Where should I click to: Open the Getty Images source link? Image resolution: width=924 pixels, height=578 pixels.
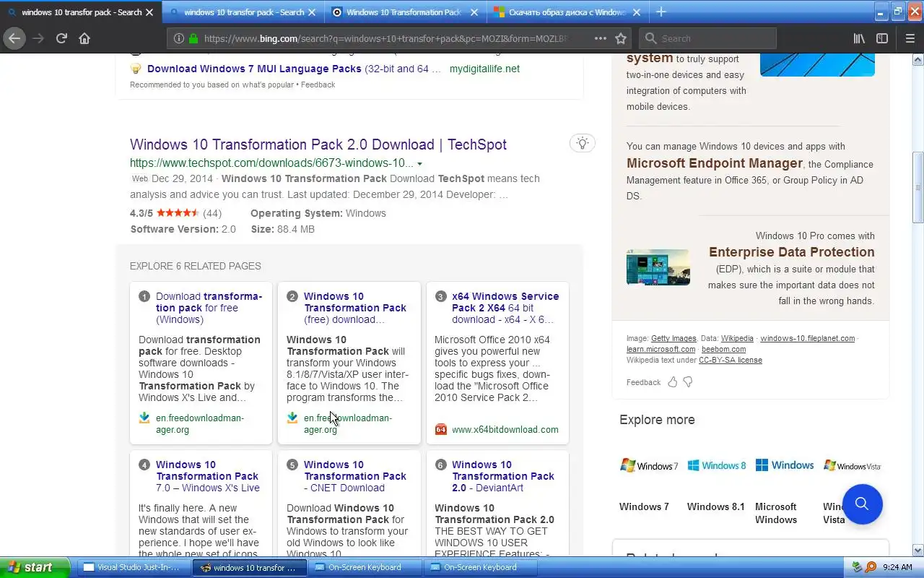[x=674, y=338]
